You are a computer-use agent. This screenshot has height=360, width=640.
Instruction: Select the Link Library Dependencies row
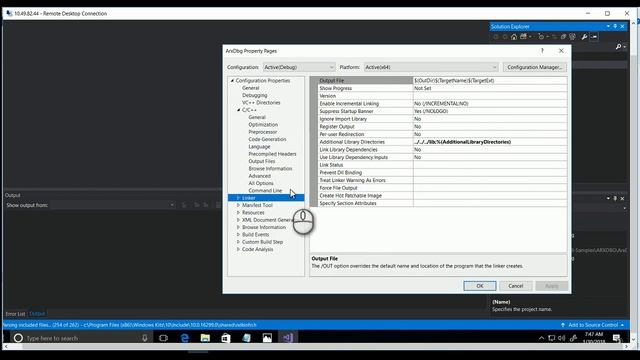(x=442, y=150)
